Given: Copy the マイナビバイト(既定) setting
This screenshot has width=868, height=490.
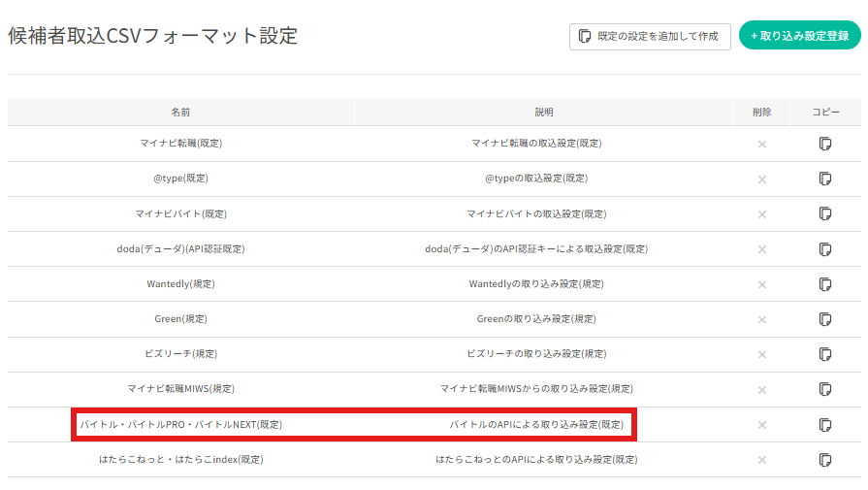Looking at the screenshot, I should (x=825, y=213).
